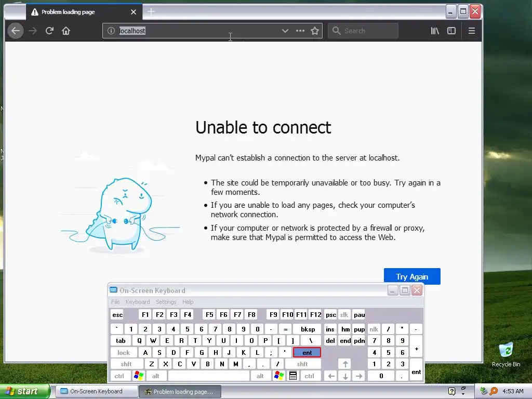Toggle the right shft key
The image size is (532, 399).
click(302, 364)
